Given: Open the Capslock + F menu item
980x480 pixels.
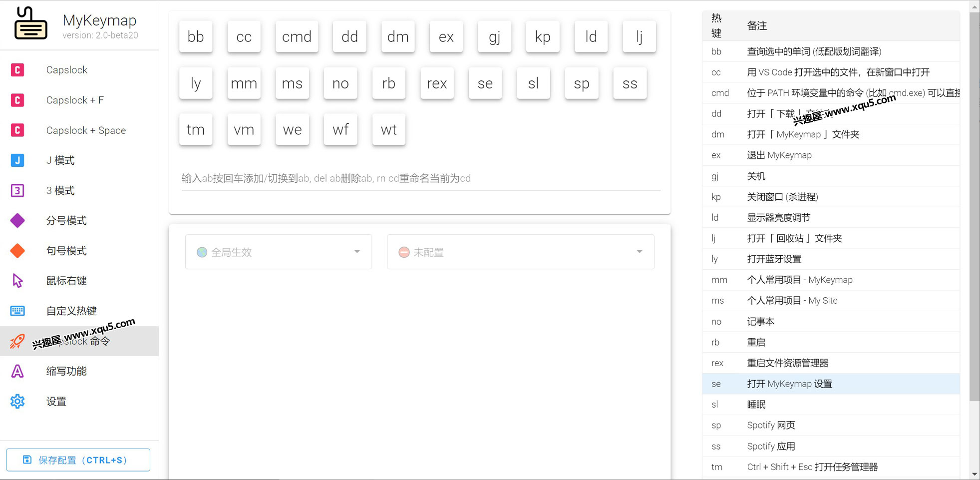Looking at the screenshot, I should click(x=79, y=100).
